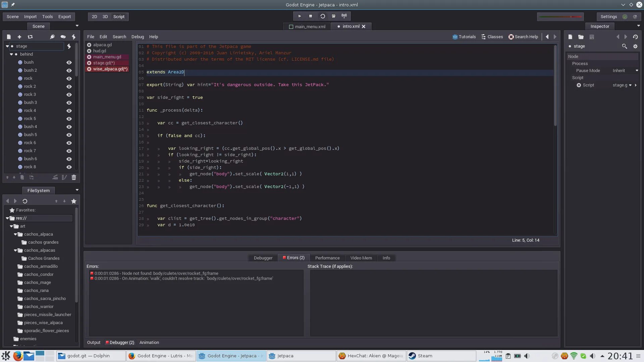Play the project
644x362 pixels.
[x=300, y=16]
